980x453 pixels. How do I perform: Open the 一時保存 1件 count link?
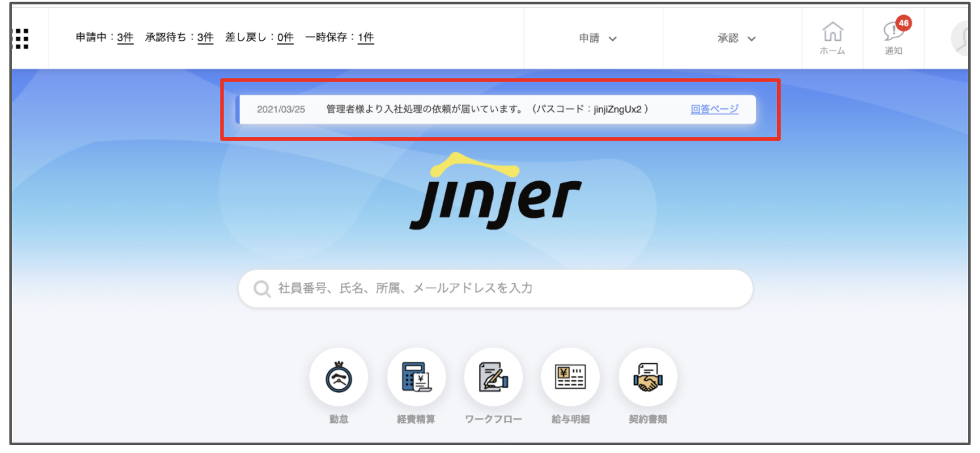coord(365,38)
